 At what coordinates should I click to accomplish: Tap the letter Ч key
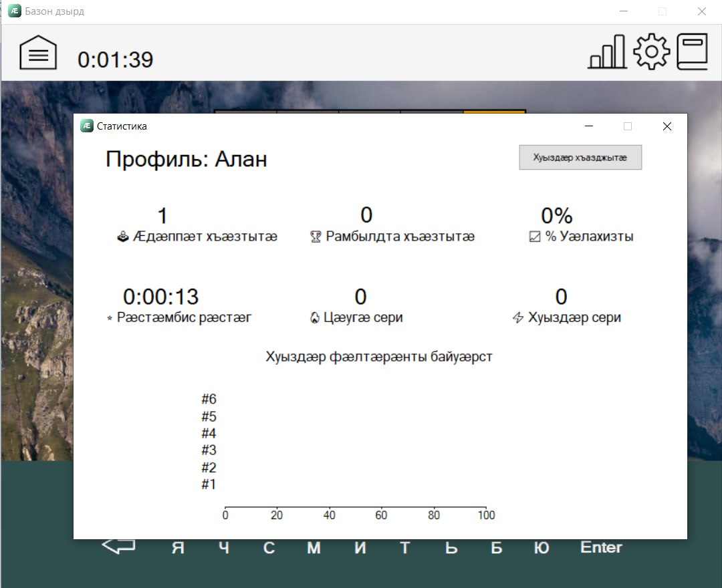coord(224,549)
